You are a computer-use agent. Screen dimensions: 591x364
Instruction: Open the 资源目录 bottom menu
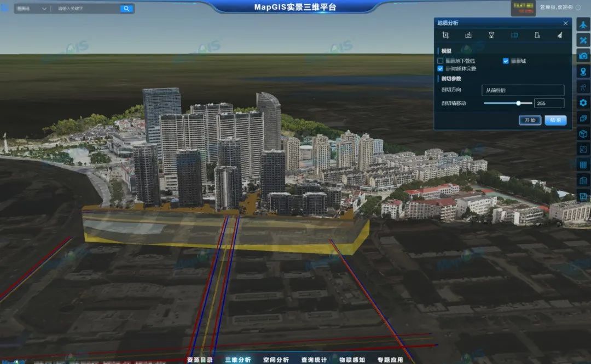pos(200,360)
